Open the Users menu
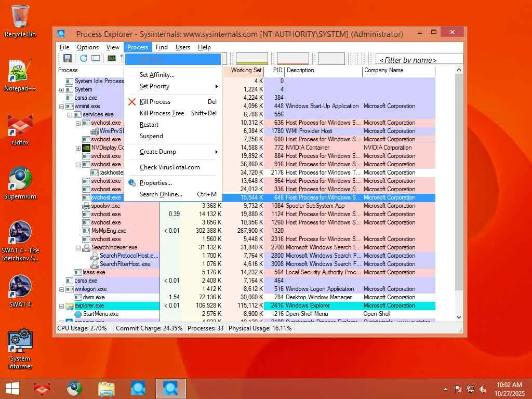The image size is (532, 399). coord(182,47)
